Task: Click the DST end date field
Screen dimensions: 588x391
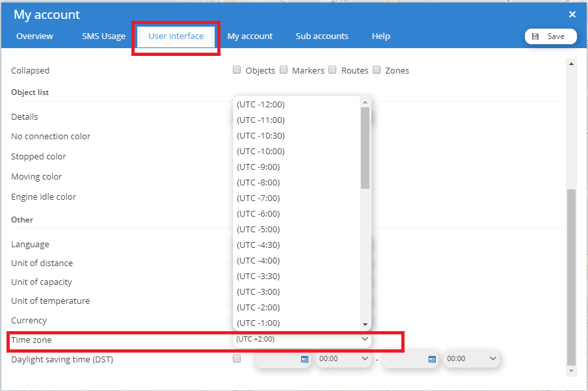Action: tap(410, 360)
